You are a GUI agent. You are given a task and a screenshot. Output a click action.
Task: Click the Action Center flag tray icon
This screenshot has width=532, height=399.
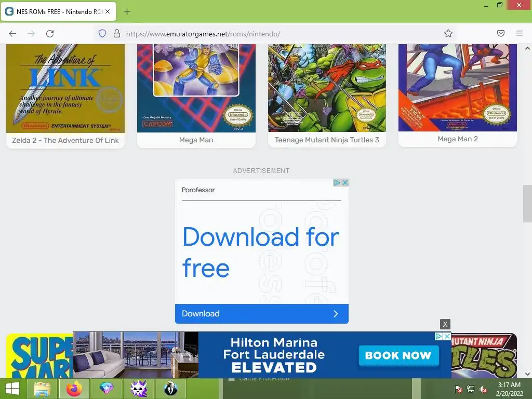point(458,389)
